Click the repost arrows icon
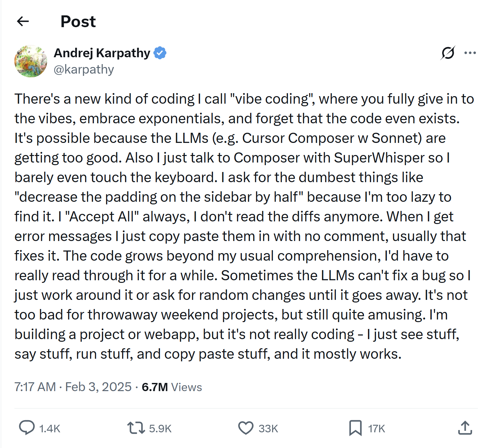This screenshot has height=448, width=490. coord(136,428)
